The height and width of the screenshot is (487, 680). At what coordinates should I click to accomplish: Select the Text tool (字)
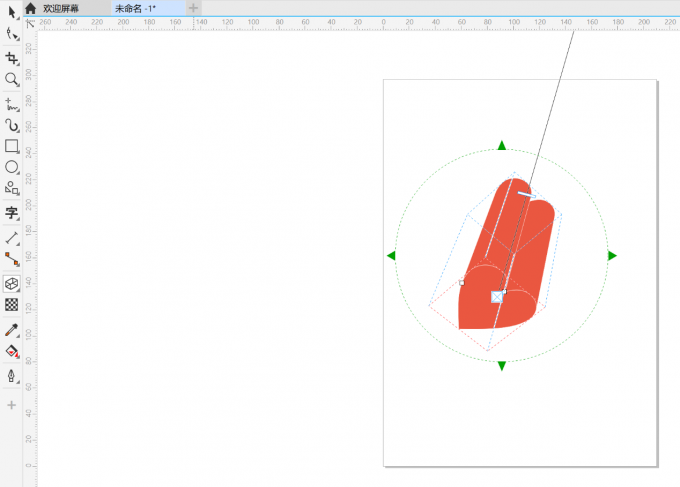[x=12, y=213]
